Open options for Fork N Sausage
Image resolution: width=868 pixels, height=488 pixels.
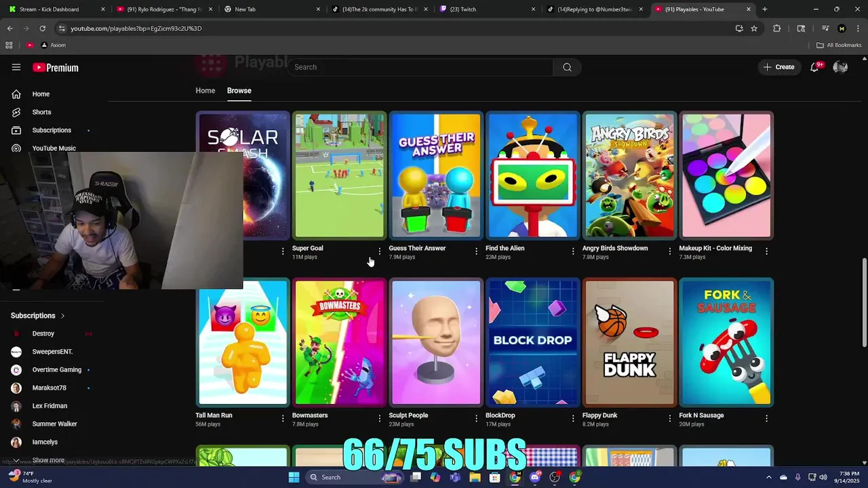pyautogui.click(x=767, y=419)
